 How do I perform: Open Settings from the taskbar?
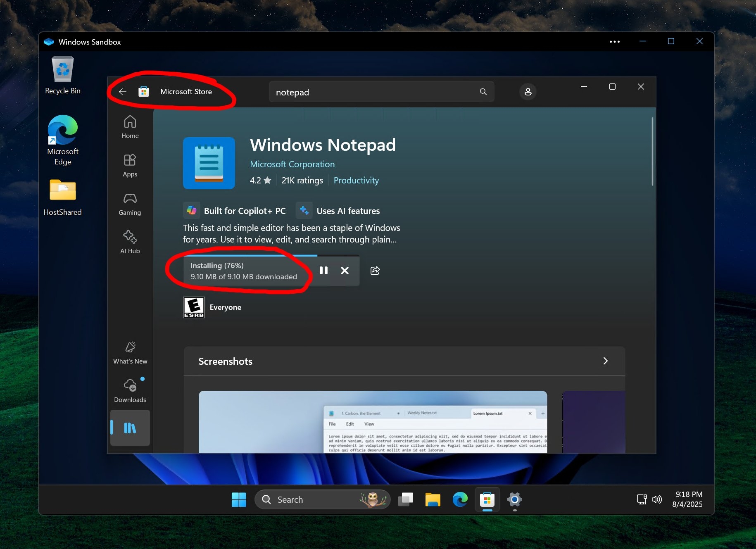515,499
